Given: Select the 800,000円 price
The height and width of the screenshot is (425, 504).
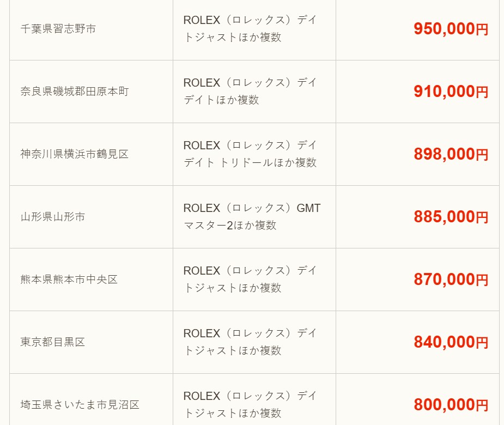Looking at the screenshot, I should [451, 405].
